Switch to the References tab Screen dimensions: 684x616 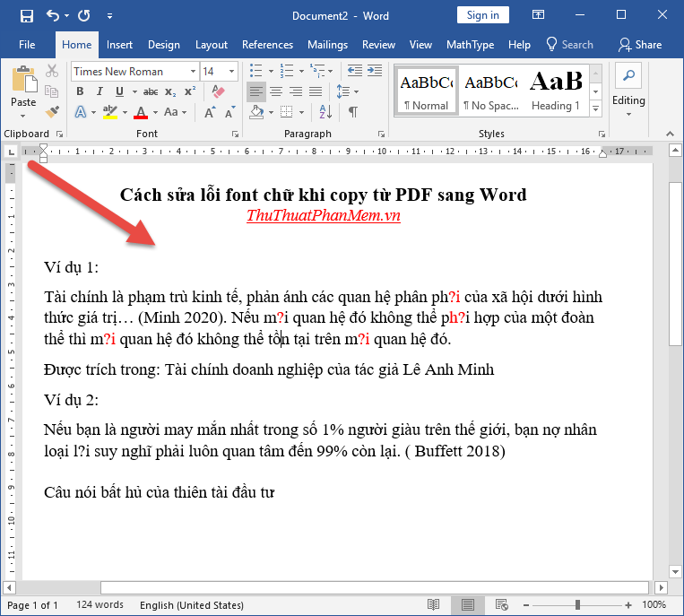[x=267, y=45]
